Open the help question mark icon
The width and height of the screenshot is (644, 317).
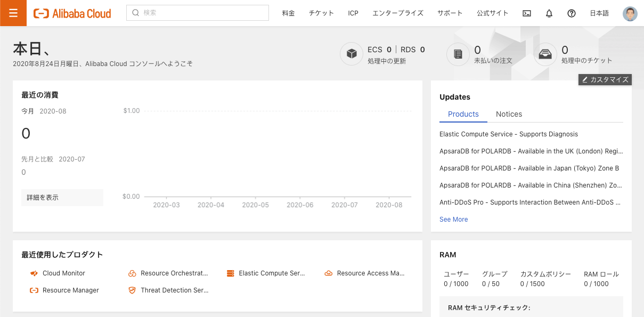(572, 13)
